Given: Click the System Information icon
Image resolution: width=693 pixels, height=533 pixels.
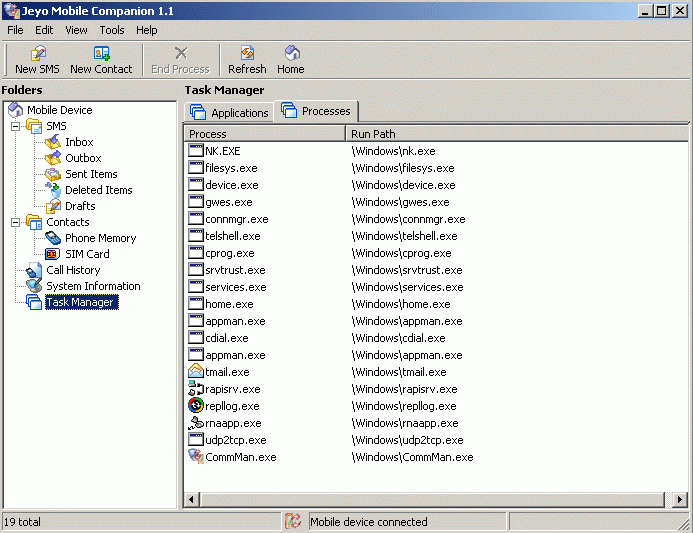Looking at the screenshot, I should point(34,286).
